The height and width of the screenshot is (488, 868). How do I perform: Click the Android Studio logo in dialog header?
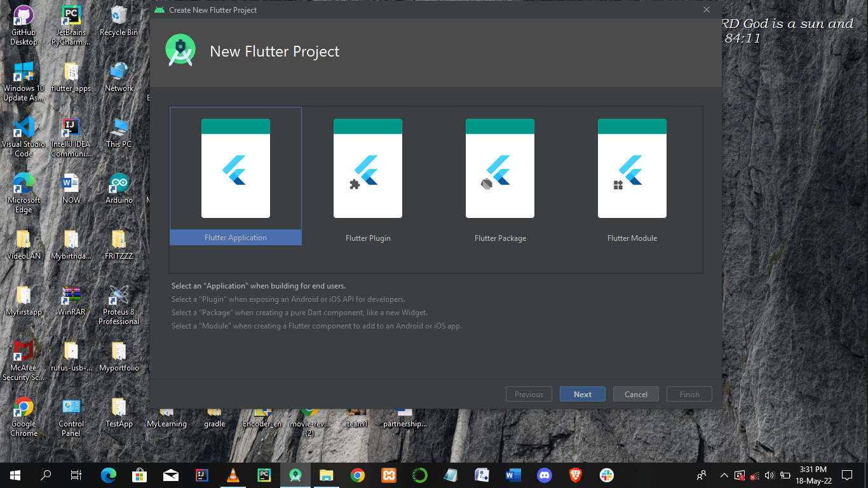click(x=180, y=51)
